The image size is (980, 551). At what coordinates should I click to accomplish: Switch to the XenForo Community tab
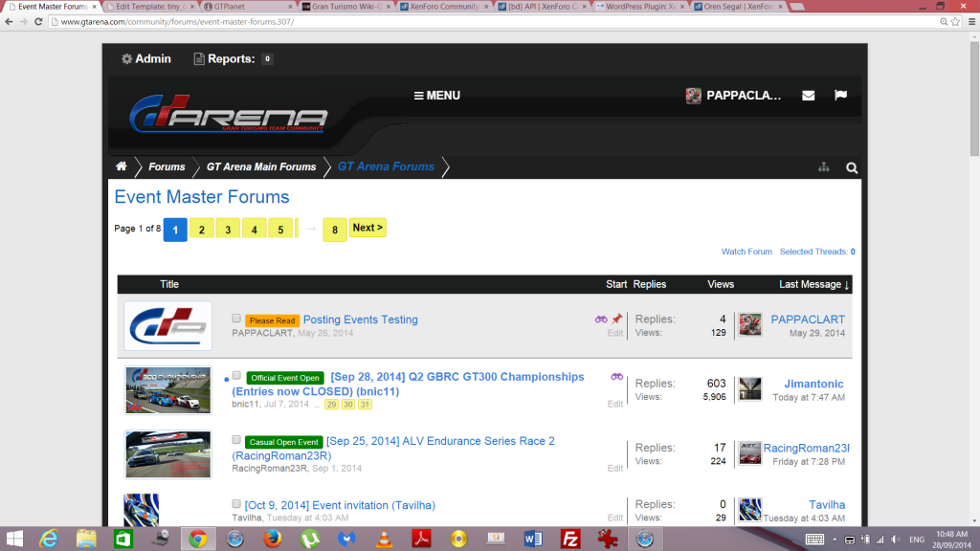click(x=444, y=7)
